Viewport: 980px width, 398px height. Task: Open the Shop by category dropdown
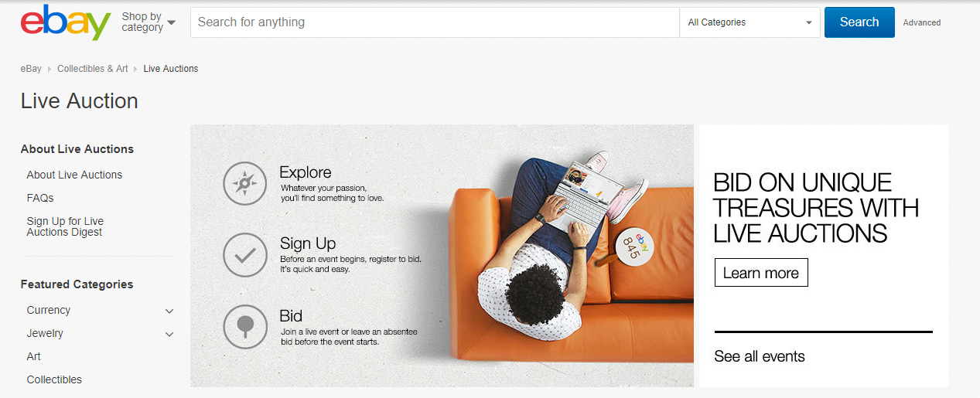point(149,22)
